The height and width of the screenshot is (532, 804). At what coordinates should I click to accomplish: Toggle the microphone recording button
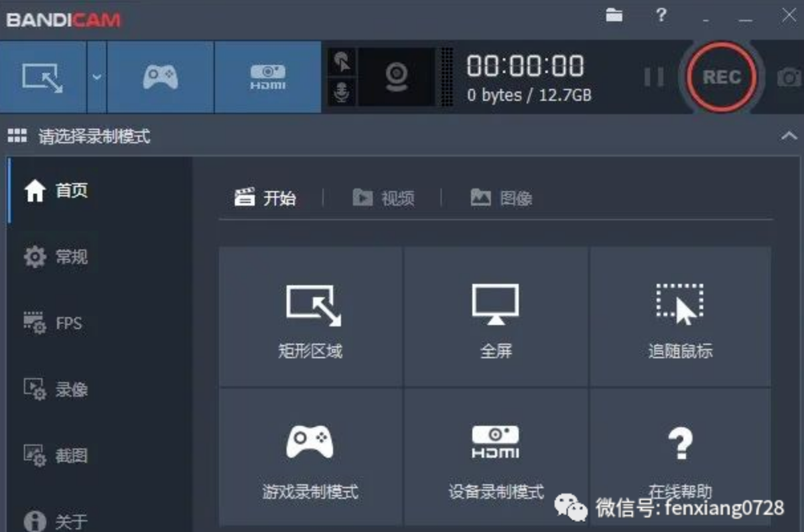pos(342,92)
